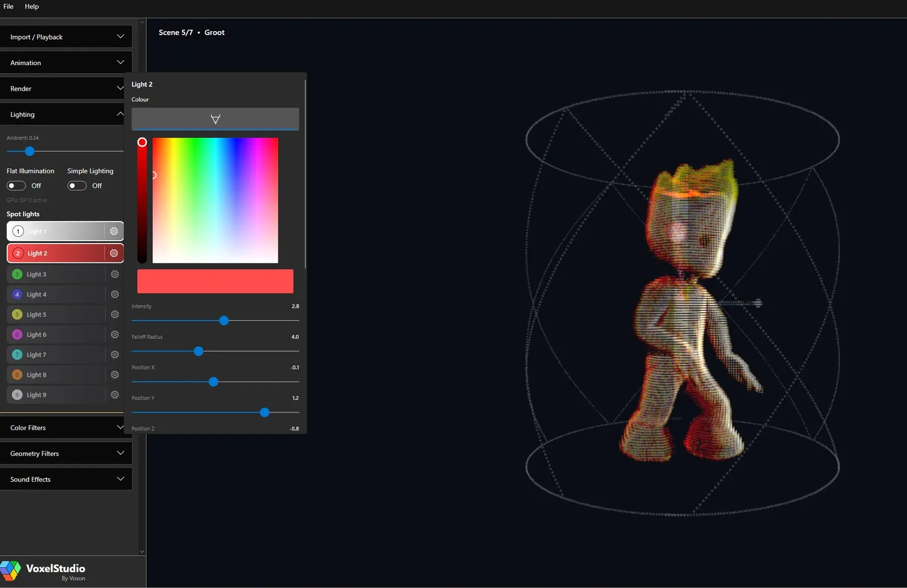Click the orange numbered circle of Light 8
Screen dimensions: 907x588
[x=17, y=375]
